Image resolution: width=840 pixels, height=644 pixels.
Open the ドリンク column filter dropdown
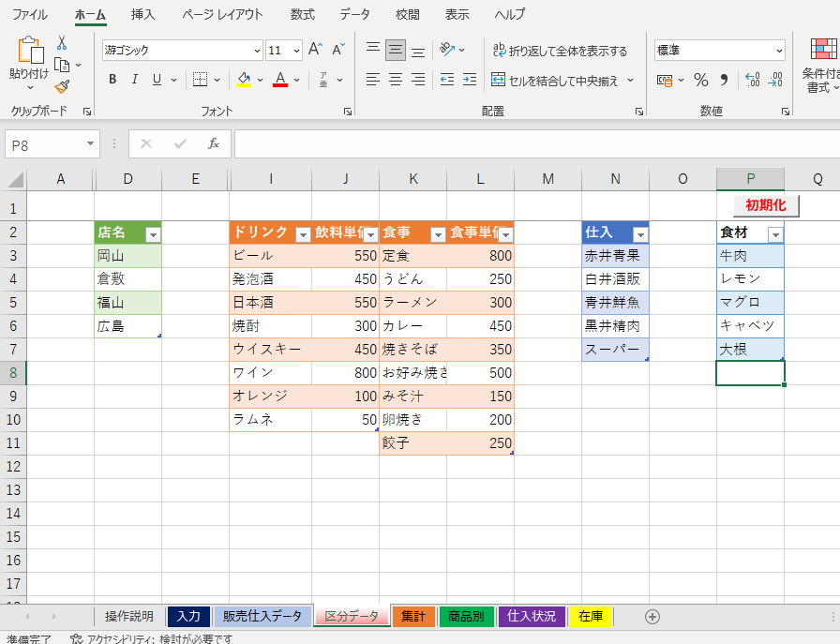tap(303, 234)
